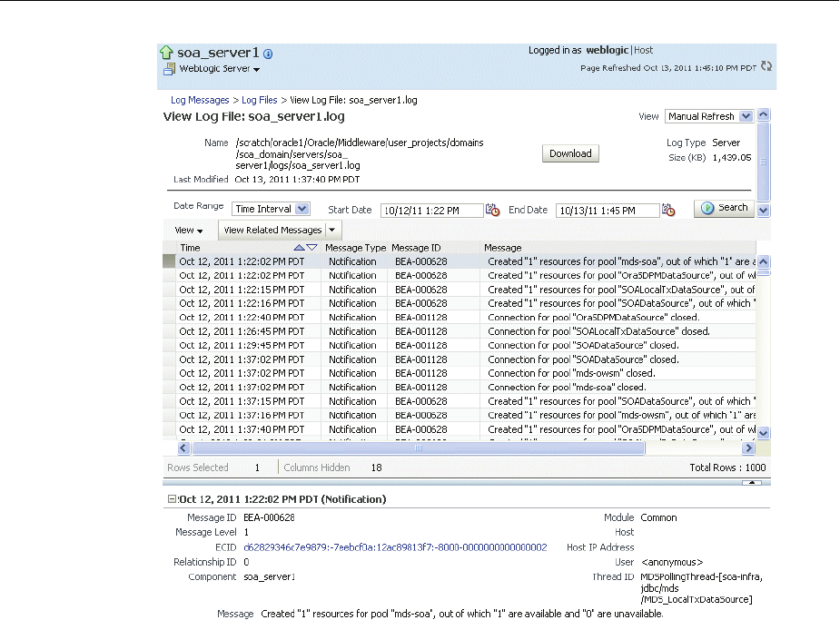Open the Start Date calendar picker
This screenshot has width=840, height=620.
click(492, 210)
